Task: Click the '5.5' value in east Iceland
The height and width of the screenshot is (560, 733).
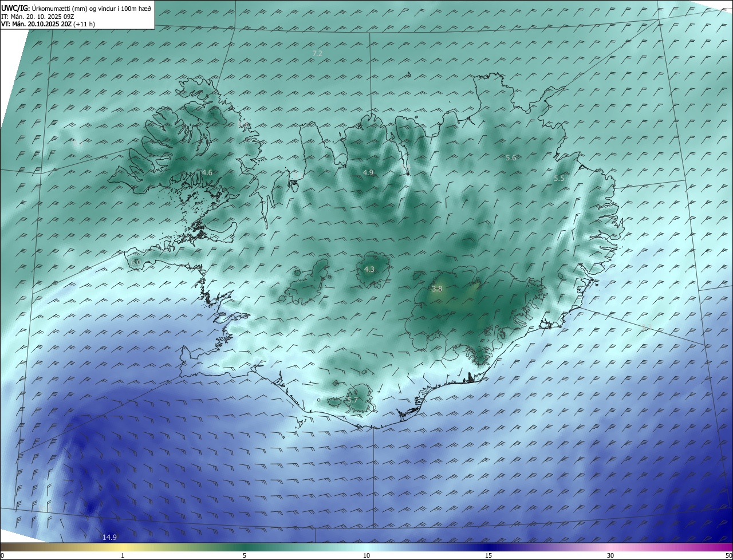Action: coord(559,179)
